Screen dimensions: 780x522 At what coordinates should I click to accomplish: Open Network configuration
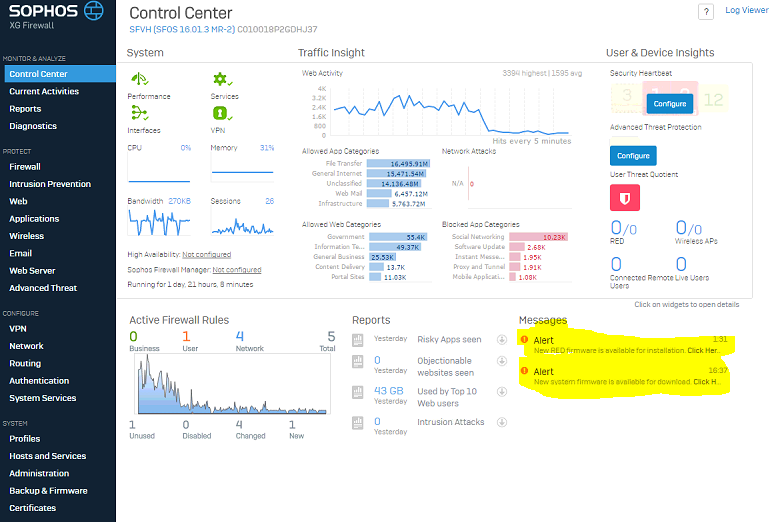pyautogui.click(x=26, y=346)
